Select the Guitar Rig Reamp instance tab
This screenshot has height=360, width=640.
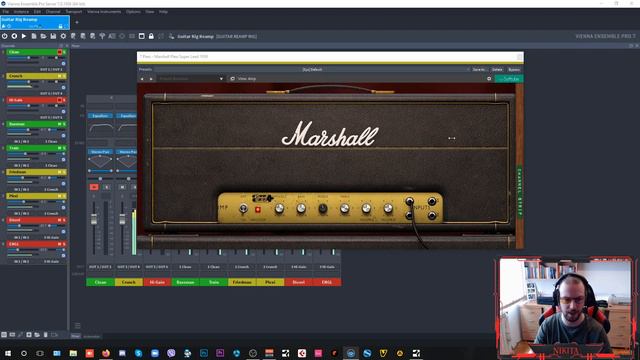click(35, 22)
